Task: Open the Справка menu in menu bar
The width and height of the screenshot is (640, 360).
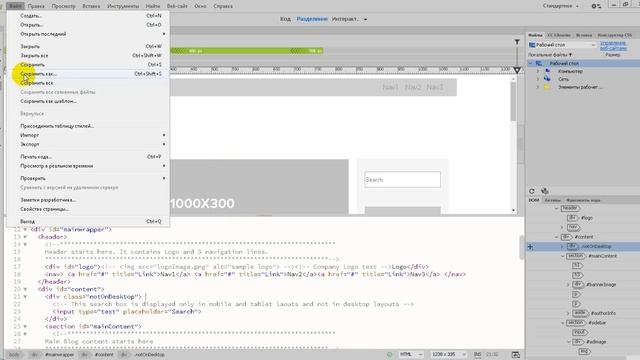Action: 223,6
